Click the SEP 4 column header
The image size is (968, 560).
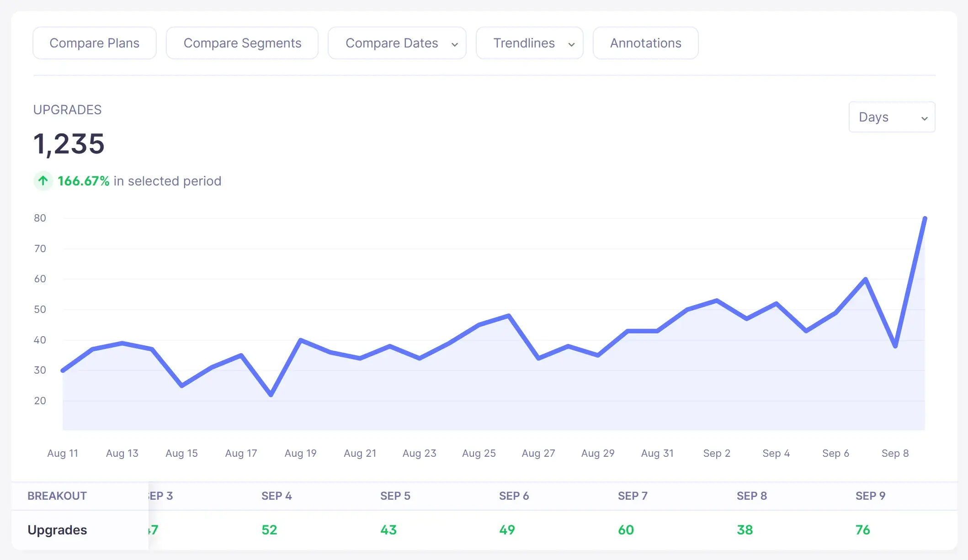[277, 496]
